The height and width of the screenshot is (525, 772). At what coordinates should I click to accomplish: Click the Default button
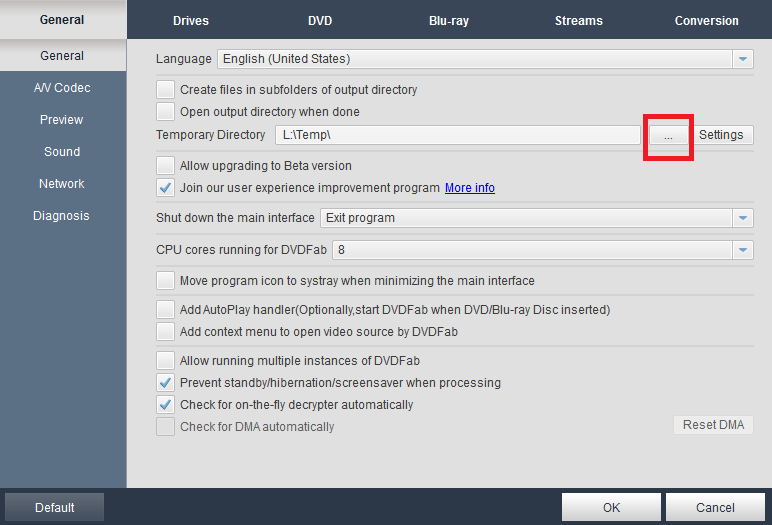point(55,507)
